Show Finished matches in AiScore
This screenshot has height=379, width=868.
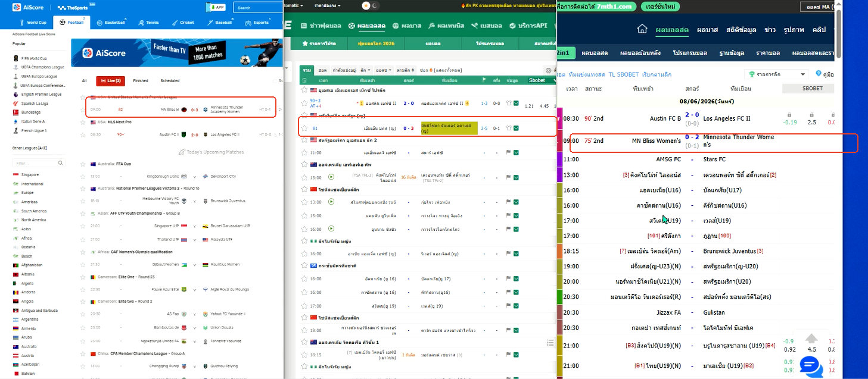pos(141,80)
